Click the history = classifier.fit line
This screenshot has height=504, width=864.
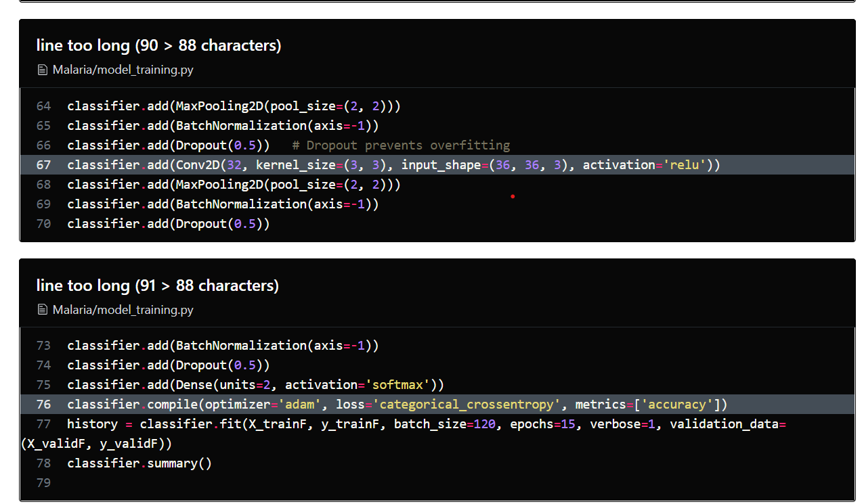(427, 424)
